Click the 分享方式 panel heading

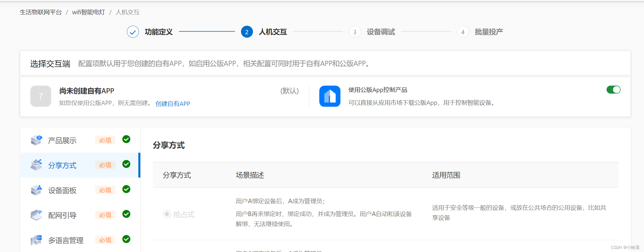[169, 145]
